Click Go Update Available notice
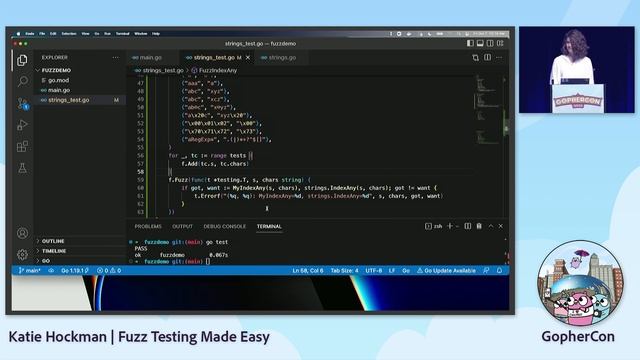The height and width of the screenshot is (360, 640). point(446,271)
